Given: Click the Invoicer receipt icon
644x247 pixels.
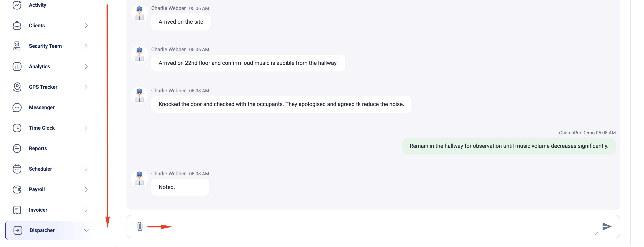Looking at the screenshot, I should click(17, 210).
